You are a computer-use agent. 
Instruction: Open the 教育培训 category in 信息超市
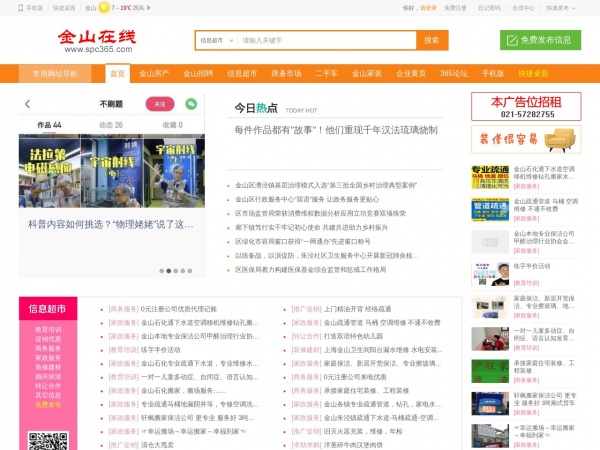click(x=47, y=329)
